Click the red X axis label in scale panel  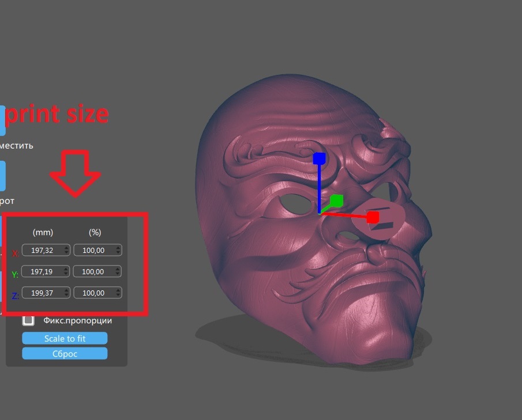point(14,252)
